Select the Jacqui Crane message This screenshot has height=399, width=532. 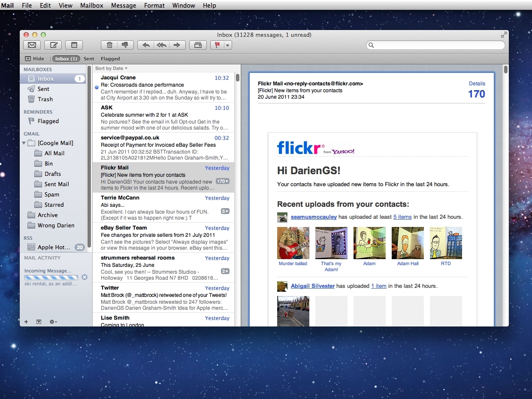click(x=163, y=88)
